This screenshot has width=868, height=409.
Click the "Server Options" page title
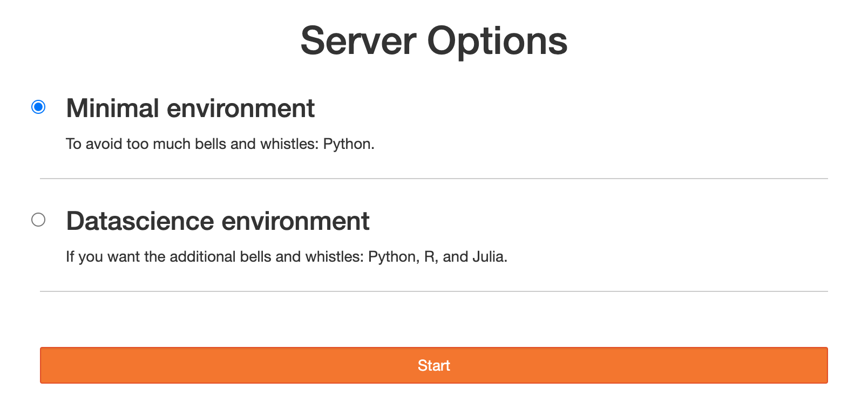pos(434,41)
